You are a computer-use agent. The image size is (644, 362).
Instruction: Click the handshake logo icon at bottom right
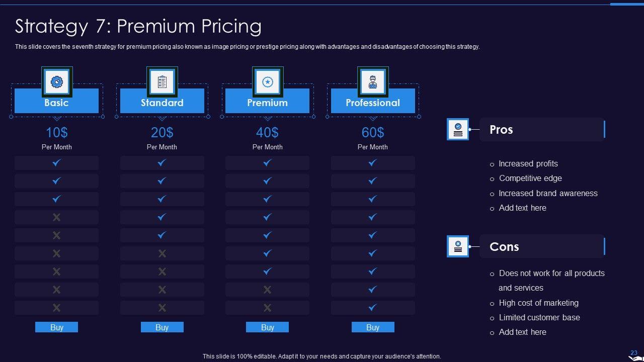635,357
